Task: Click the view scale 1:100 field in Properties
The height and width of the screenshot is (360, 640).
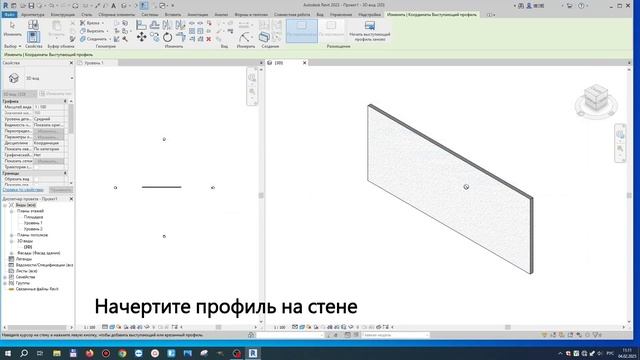Action: [x=49, y=107]
